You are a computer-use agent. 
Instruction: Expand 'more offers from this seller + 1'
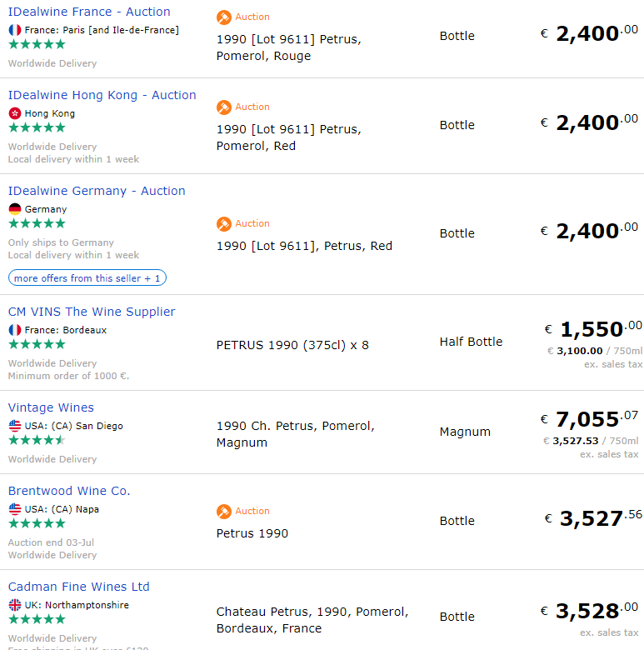[87, 277]
